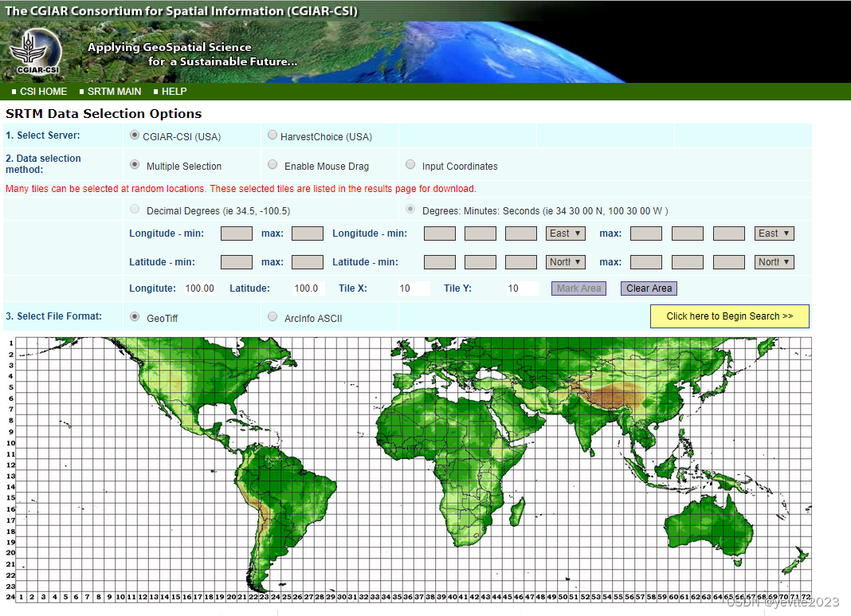Open Longitude min East/West dropdown
The width and height of the screenshot is (851, 616).
[x=565, y=233]
